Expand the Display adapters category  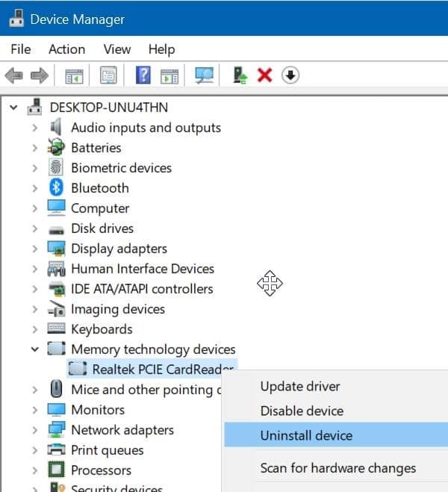(x=34, y=249)
